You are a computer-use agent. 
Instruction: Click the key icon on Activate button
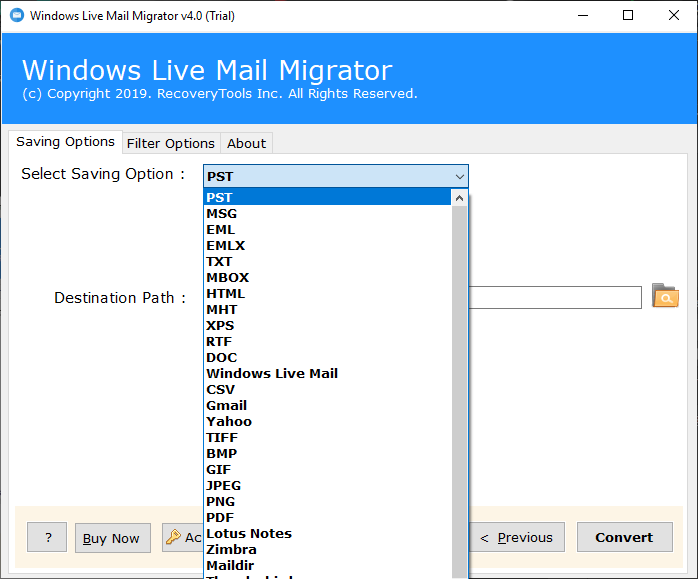(173, 537)
